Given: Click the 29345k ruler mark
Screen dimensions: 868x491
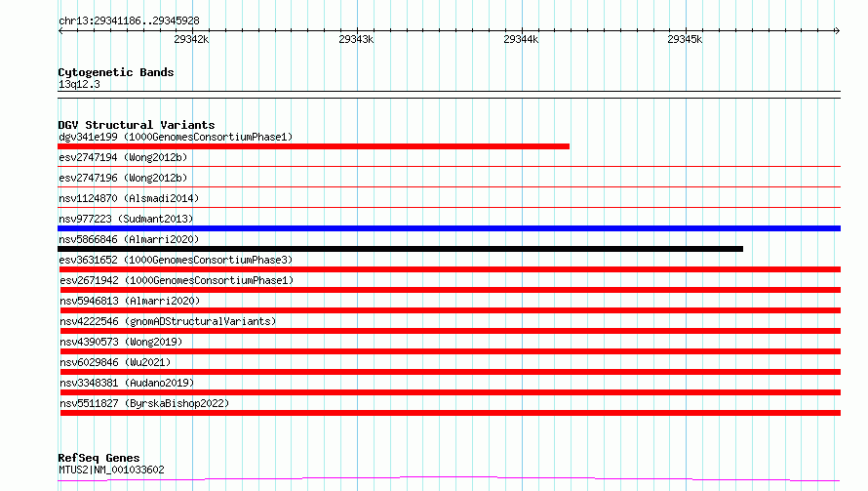Looking at the screenshot, I should click(x=685, y=39).
